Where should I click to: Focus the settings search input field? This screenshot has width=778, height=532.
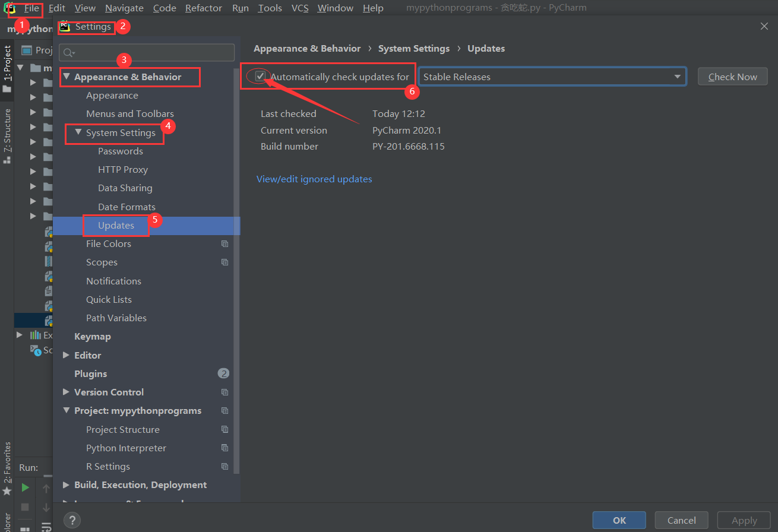click(147, 52)
